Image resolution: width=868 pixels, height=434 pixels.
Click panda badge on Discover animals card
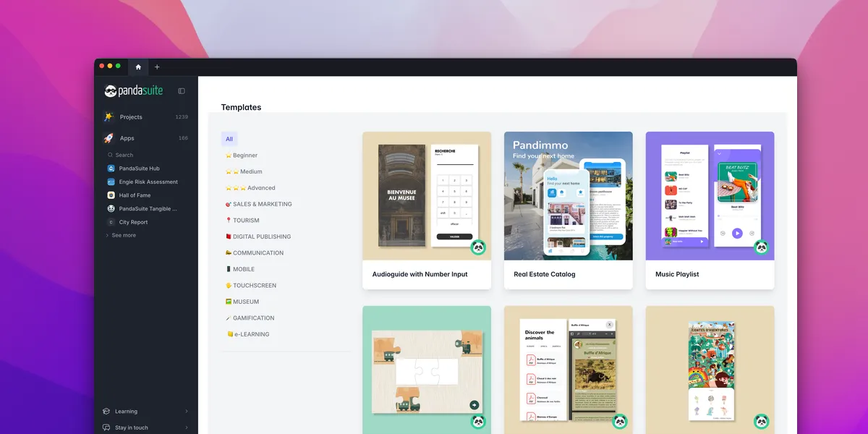620,421
